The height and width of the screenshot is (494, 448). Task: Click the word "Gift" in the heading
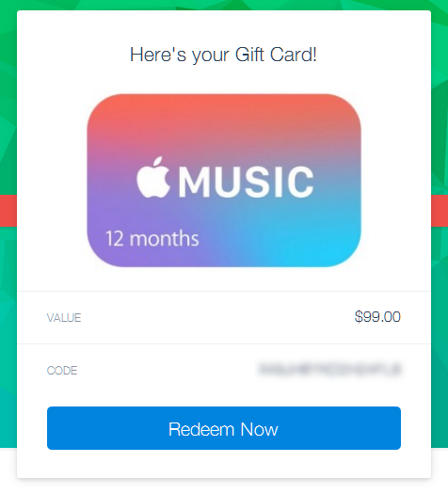pos(249,55)
